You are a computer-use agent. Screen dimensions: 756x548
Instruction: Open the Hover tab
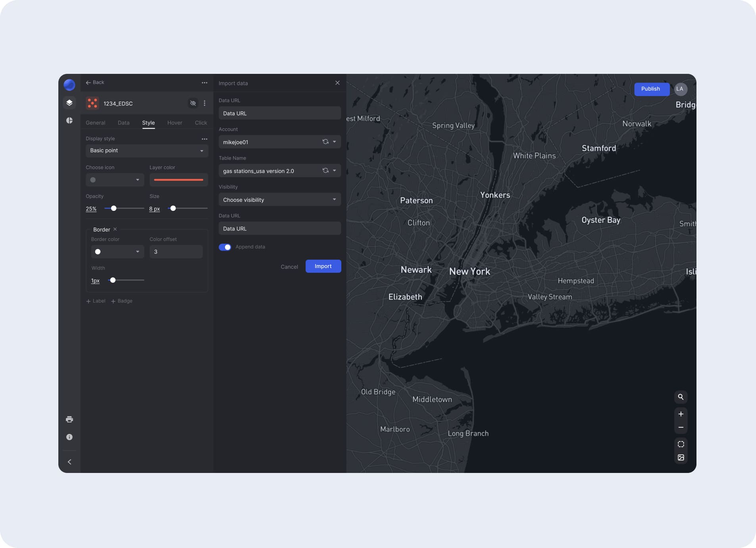click(175, 123)
